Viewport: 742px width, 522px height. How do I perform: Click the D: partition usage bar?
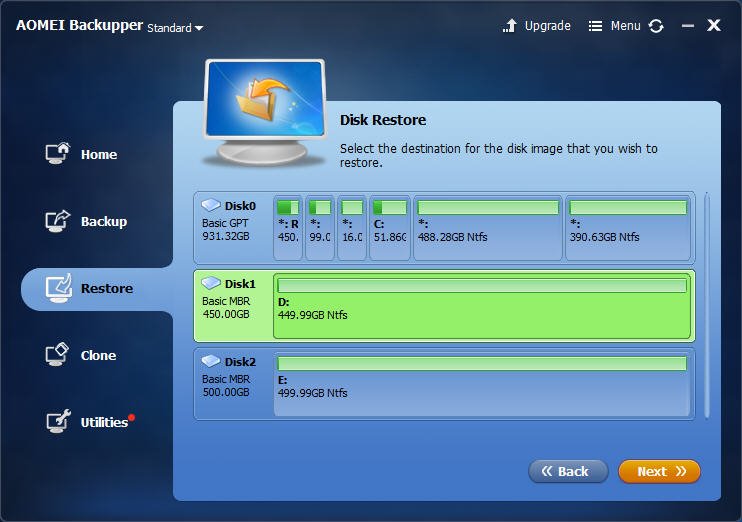point(482,285)
